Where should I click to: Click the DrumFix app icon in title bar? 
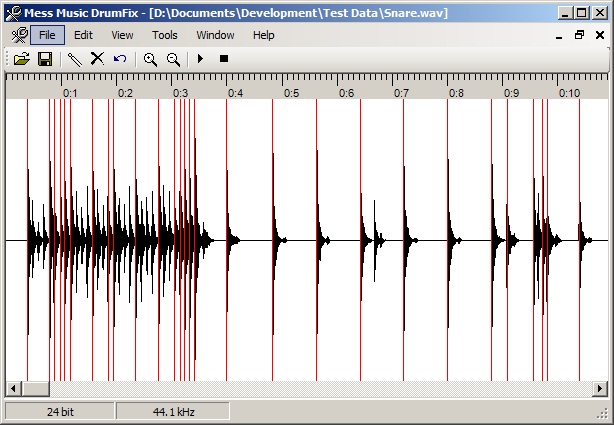click(13, 13)
